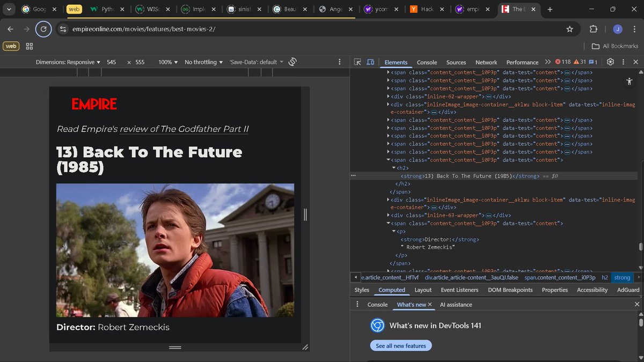Open the Accessibility pane tab
Screen dimensions: 644x362
(x=592, y=290)
